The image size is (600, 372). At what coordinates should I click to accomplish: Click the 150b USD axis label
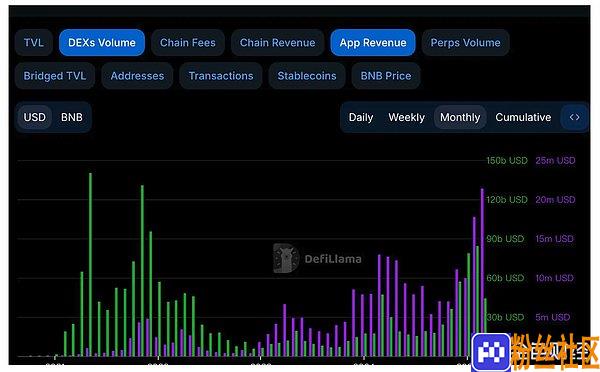[x=507, y=160]
